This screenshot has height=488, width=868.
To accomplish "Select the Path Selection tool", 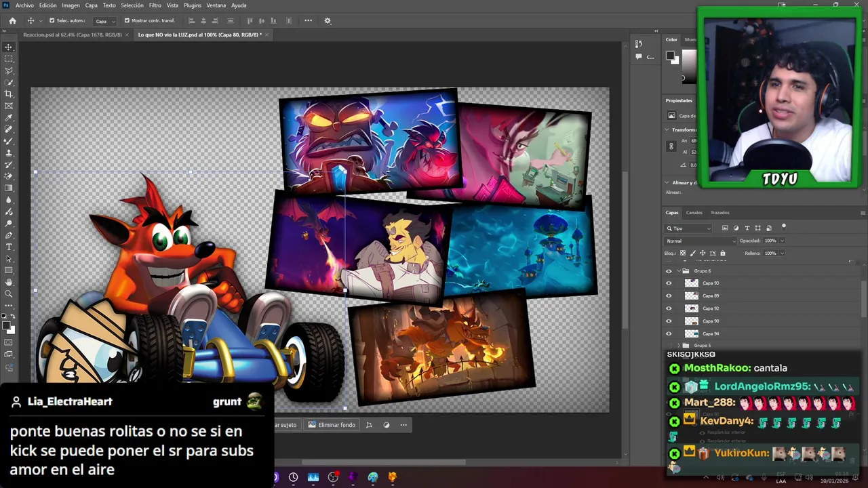I will tap(9, 259).
